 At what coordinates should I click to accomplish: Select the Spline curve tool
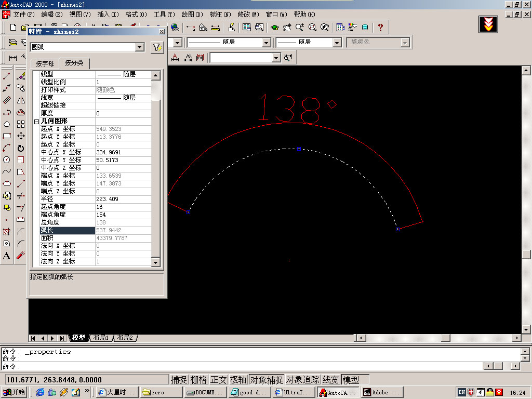pos(6,171)
